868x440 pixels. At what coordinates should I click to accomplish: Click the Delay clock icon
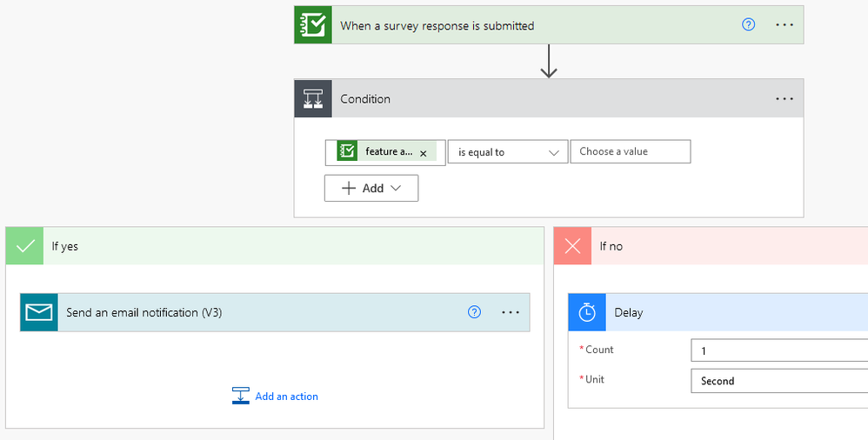[x=587, y=312]
